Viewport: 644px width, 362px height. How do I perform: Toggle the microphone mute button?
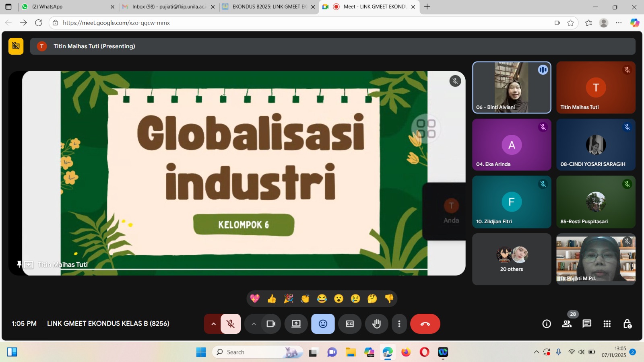[x=231, y=324]
